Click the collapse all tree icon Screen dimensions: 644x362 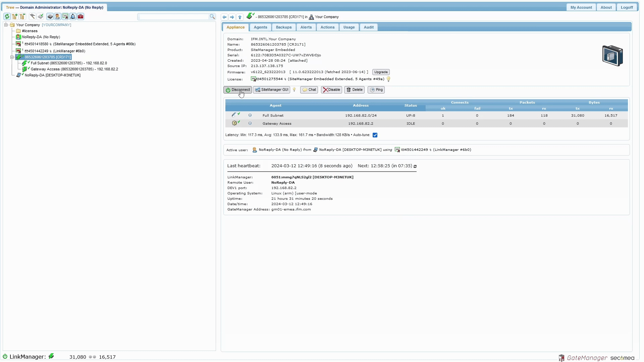(x=22, y=16)
